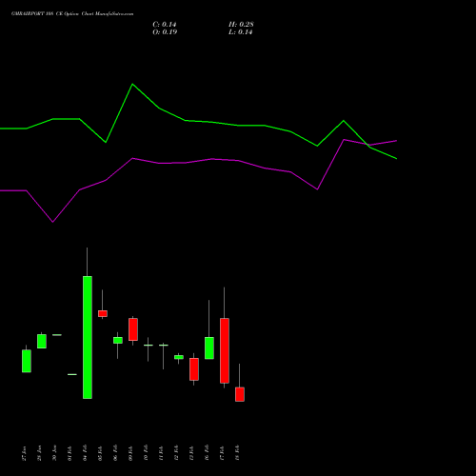Viewport: 476px width, 476px height.
Task: Click the low value L: 0.14
Action: click(x=241, y=32)
